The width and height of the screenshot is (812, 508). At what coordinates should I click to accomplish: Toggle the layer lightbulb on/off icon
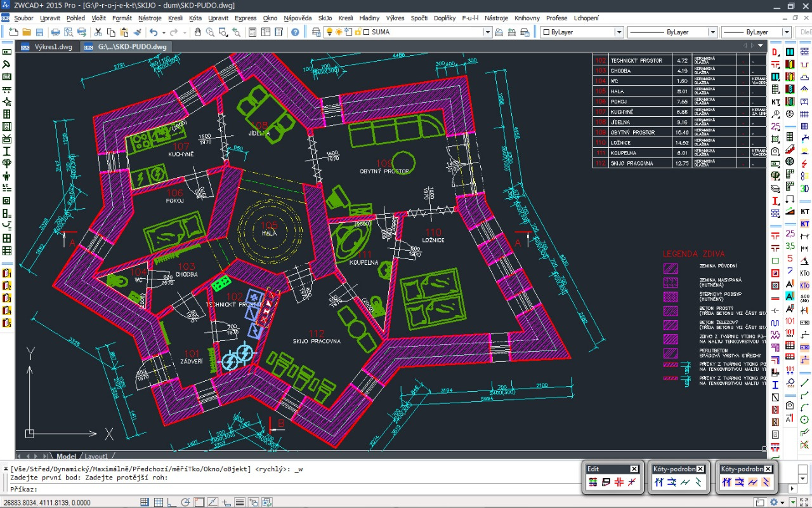click(330, 32)
